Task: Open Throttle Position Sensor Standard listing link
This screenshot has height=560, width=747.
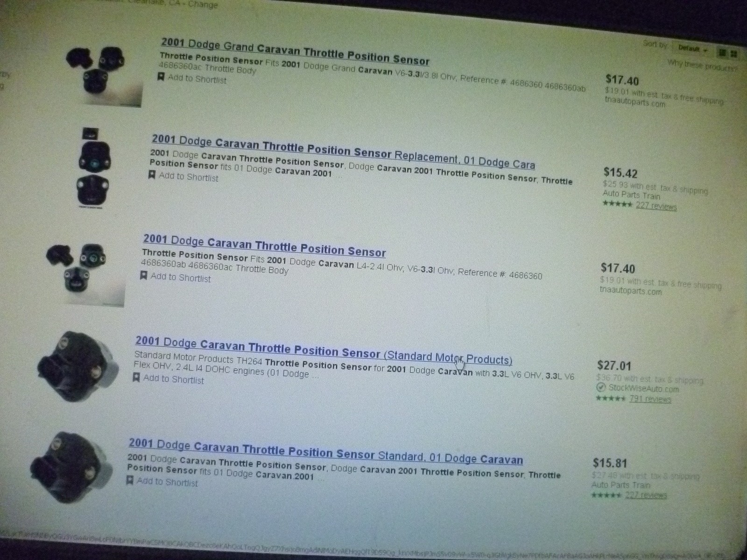Action: click(325, 451)
